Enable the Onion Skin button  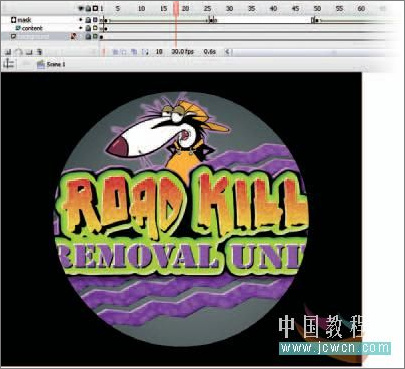115,52
